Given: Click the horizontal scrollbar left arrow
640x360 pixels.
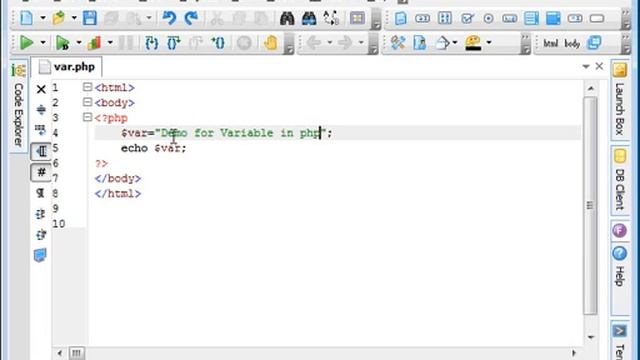Looking at the screenshot, I should [60, 353].
